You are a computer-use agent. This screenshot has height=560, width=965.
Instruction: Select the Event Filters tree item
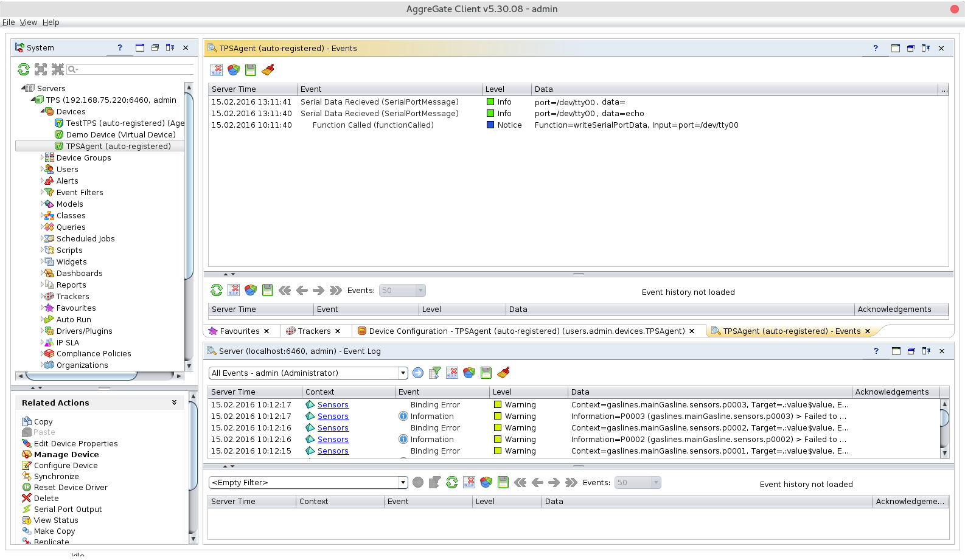pos(80,192)
